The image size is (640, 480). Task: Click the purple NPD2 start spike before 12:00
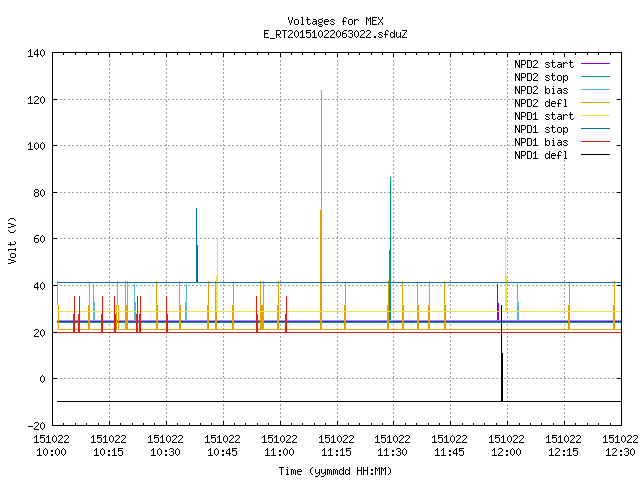[498, 302]
